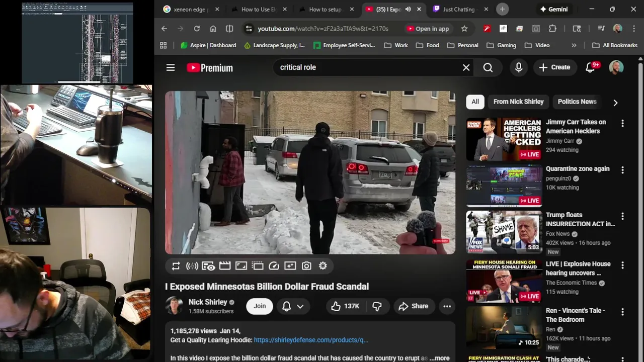Switch to the How to Use browser tab
644x362 pixels.
pos(259,9)
